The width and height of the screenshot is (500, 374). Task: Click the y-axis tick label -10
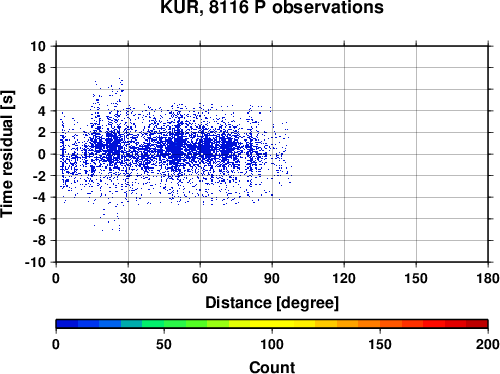point(35,262)
